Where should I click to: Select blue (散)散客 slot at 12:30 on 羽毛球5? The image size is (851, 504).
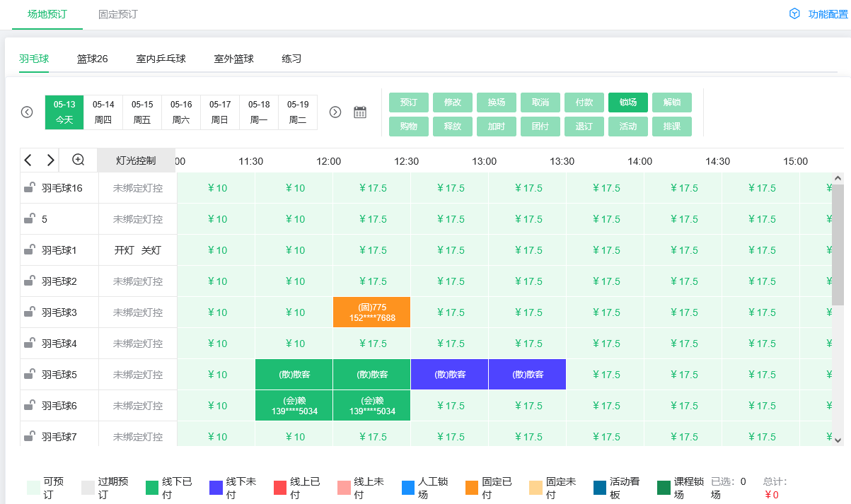[450, 375]
